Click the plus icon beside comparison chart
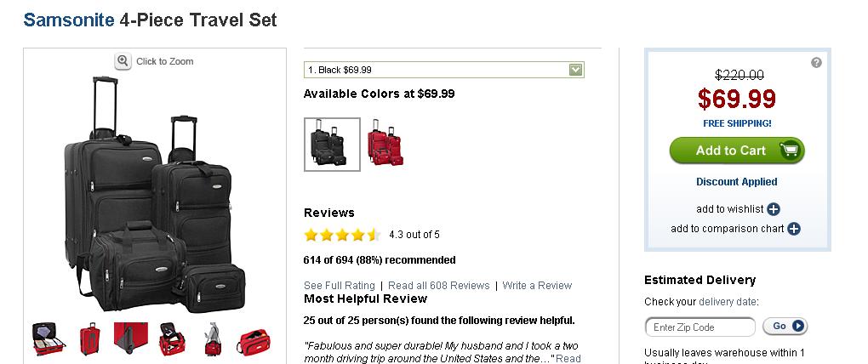Viewport: 868px width, 364px height. click(794, 229)
